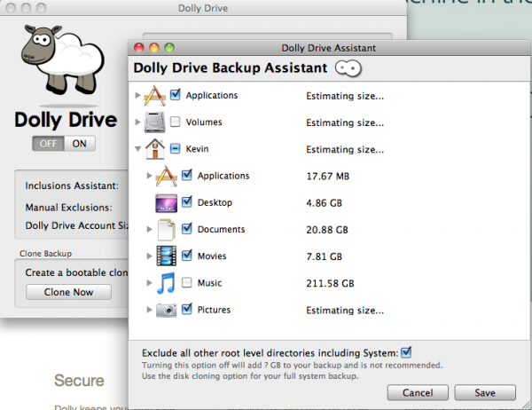The height and width of the screenshot is (410, 532).
Task: Check the Music checkbox
Action: (x=186, y=282)
